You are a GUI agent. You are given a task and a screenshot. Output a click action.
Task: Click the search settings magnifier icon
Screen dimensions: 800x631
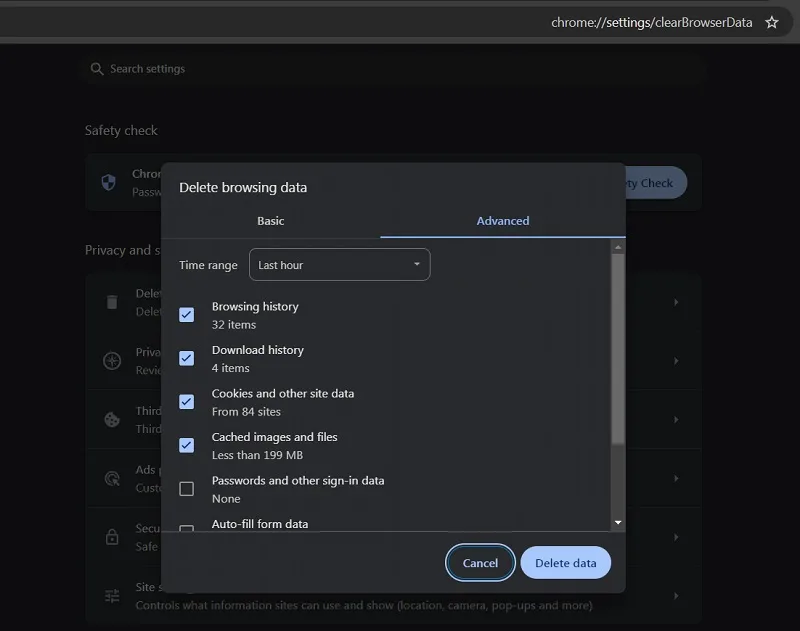point(96,69)
